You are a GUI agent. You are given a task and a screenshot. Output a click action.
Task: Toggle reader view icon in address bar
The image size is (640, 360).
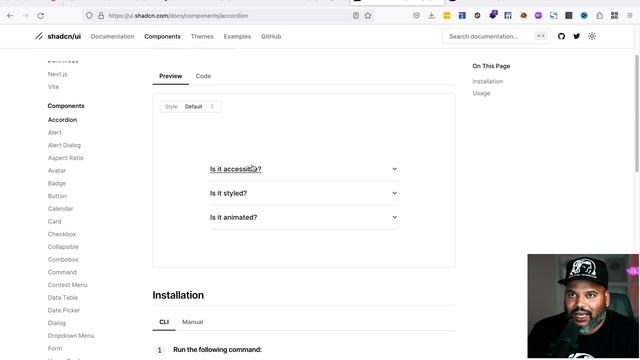[x=356, y=16]
